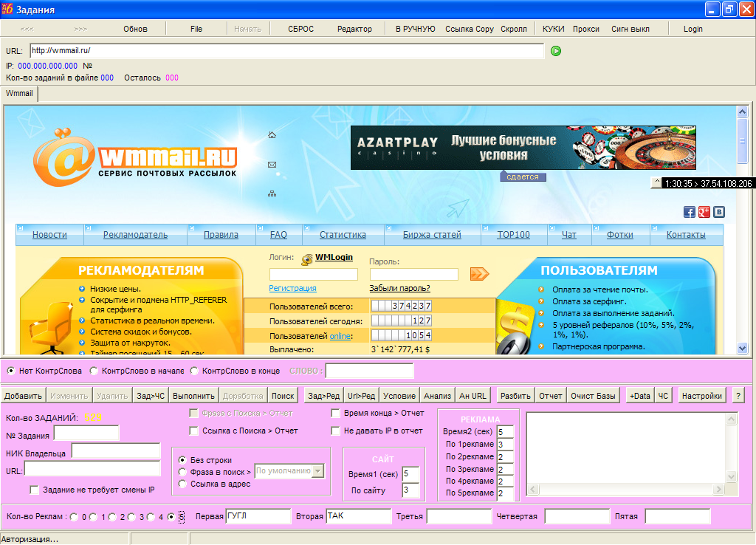Click the green Go arrow next to the URL
This screenshot has height=545, width=756.
(x=556, y=51)
